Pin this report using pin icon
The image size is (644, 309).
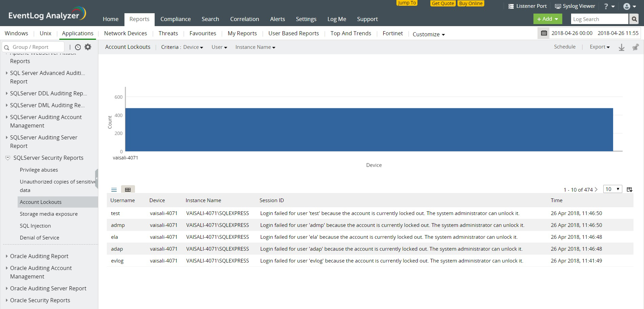pyautogui.click(x=636, y=47)
